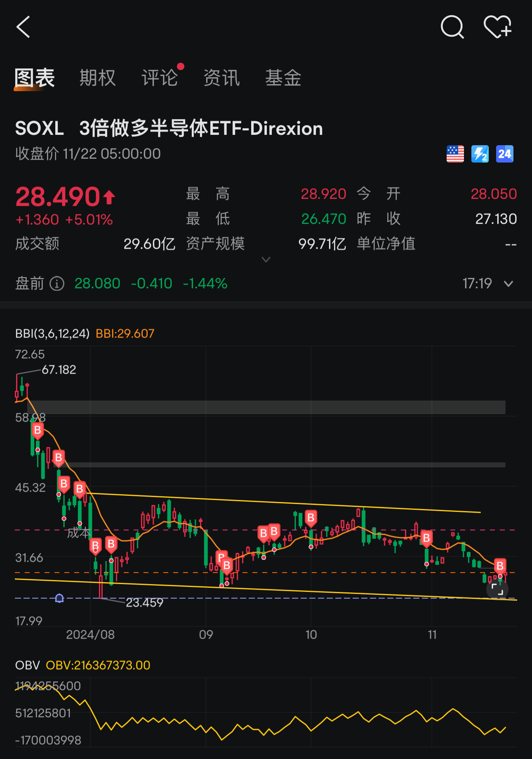
Task: Tap the OBV line chart area
Action: coord(266,713)
